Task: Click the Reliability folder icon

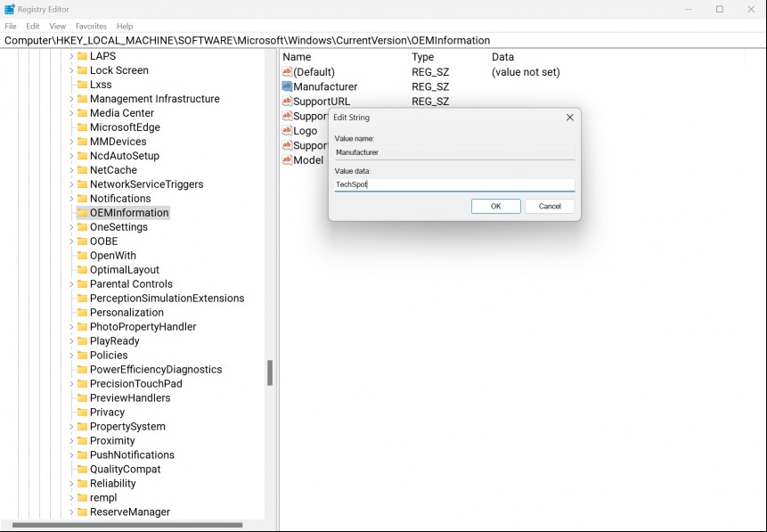Action: 82,483
